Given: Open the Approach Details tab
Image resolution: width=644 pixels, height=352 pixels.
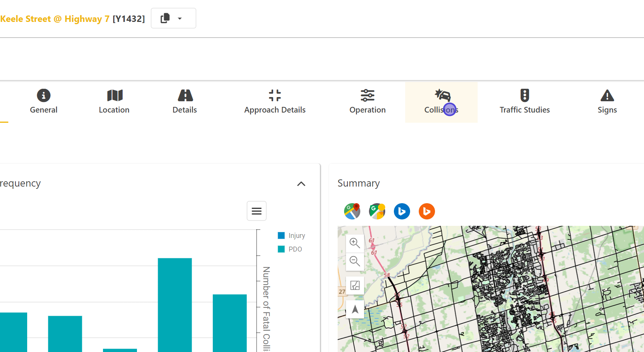Looking at the screenshot, I should click(275, 102).
